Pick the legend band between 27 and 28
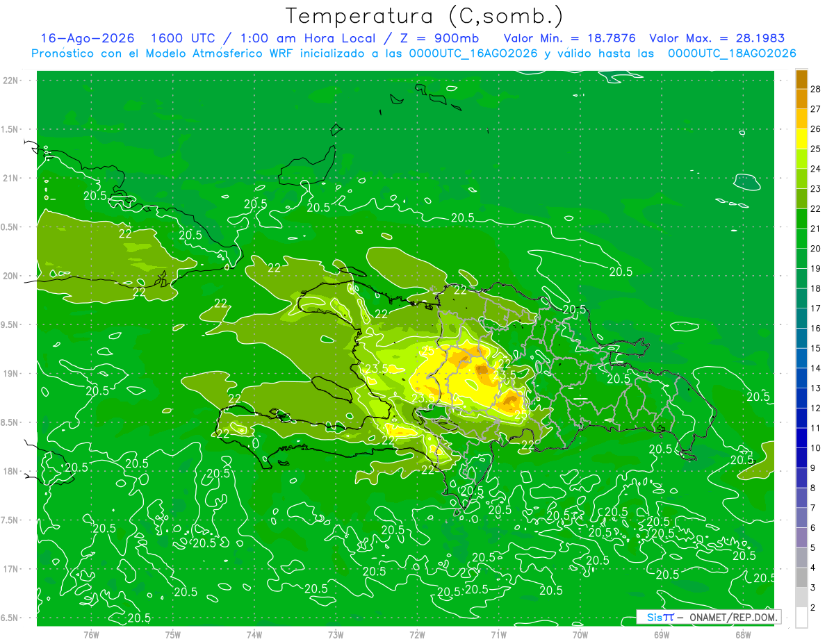The width and height of the screenshot is (834, 644). coord(801,98)
